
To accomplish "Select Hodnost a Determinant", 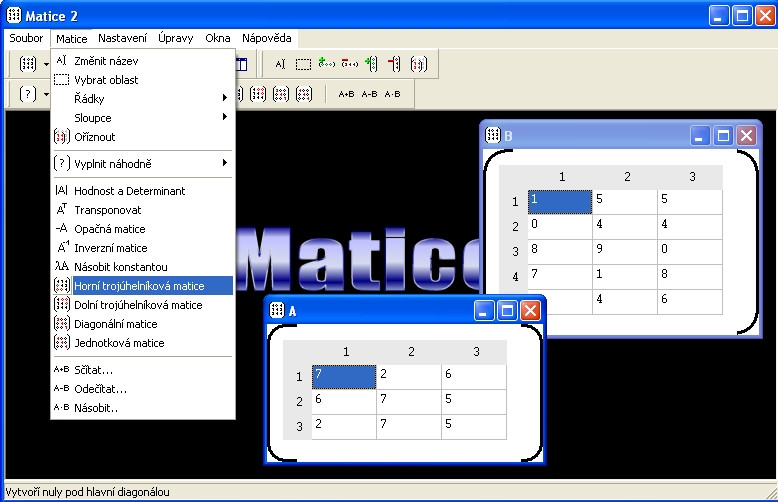I will (142, 191).
